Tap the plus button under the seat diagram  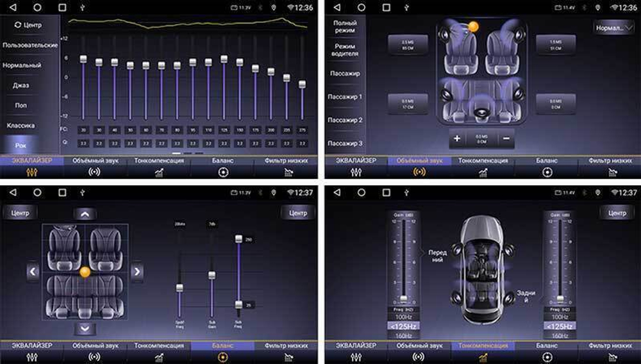(x=458, y=138)
